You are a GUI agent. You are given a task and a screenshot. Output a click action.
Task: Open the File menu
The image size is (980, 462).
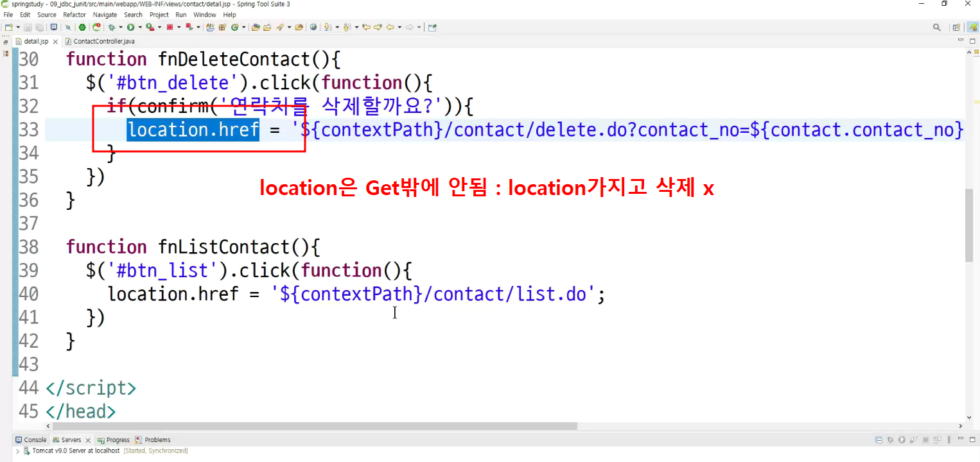pos(8,14)
